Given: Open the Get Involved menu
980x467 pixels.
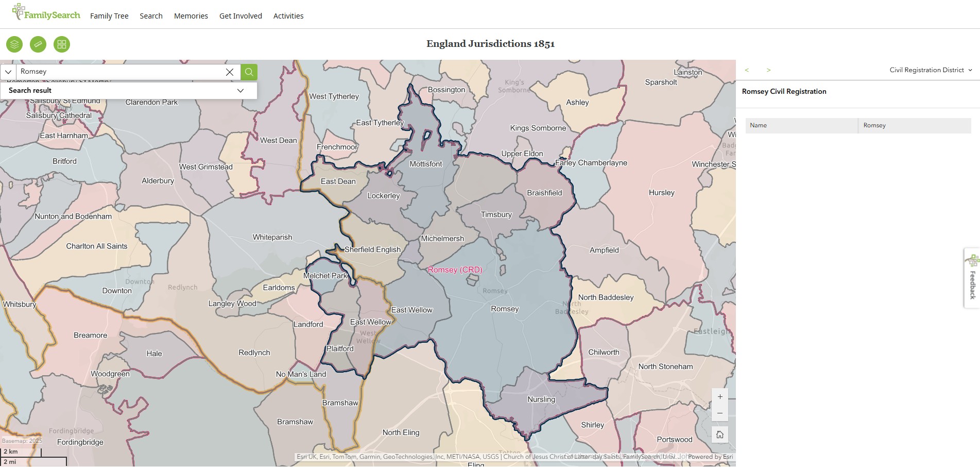Looking at the screenshot, I should click(240, 16).
